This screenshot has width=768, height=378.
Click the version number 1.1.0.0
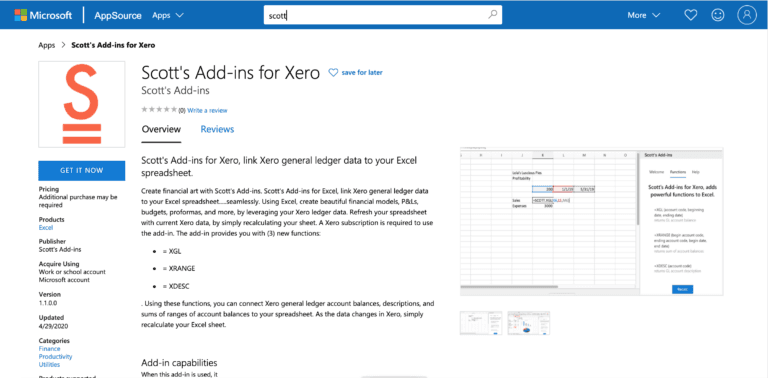coord(49,303)
